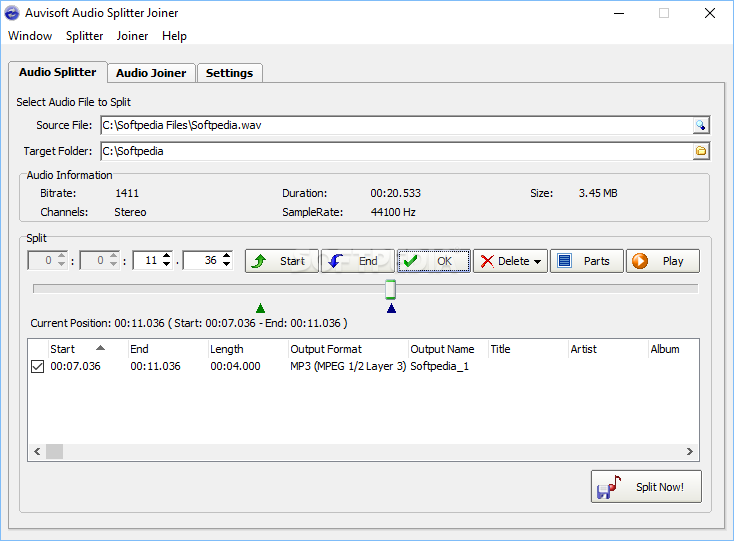Play the selected audio segment
Image resolution: width=734 pixels, height=541 pixels.
(x=663, y=261)
